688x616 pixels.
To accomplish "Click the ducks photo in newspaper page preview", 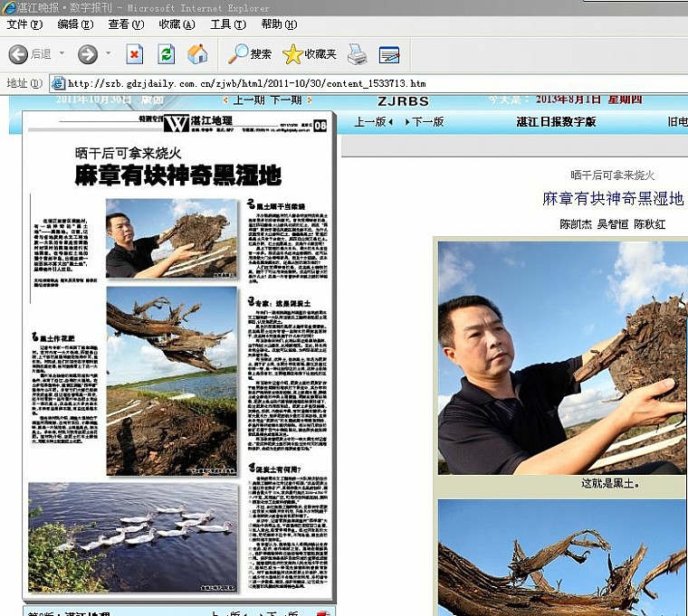I will pos(132,536).
